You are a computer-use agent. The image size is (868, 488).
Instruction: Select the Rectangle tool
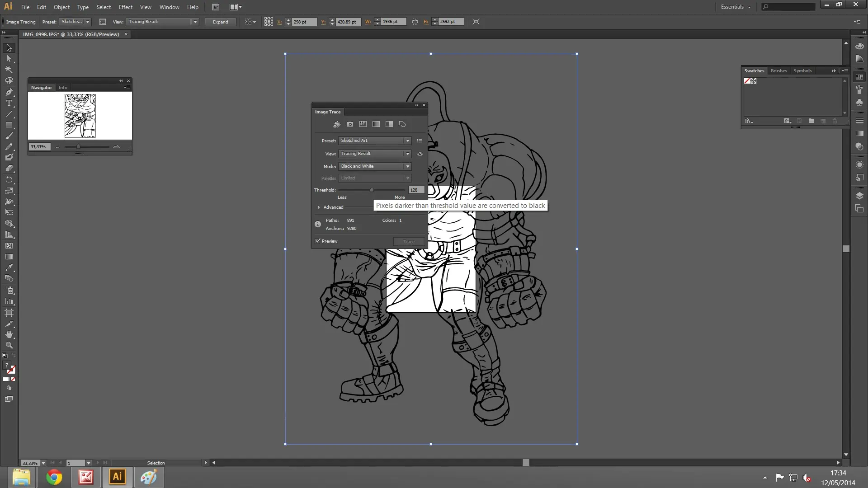coord(9,125)
